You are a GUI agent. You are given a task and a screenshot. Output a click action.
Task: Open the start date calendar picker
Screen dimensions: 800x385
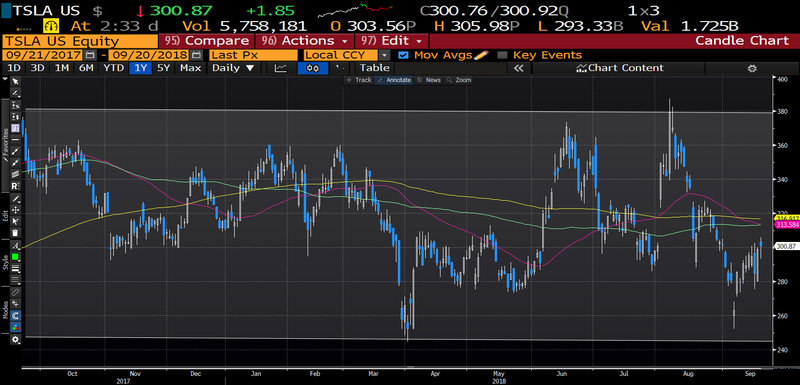(90, 55)
